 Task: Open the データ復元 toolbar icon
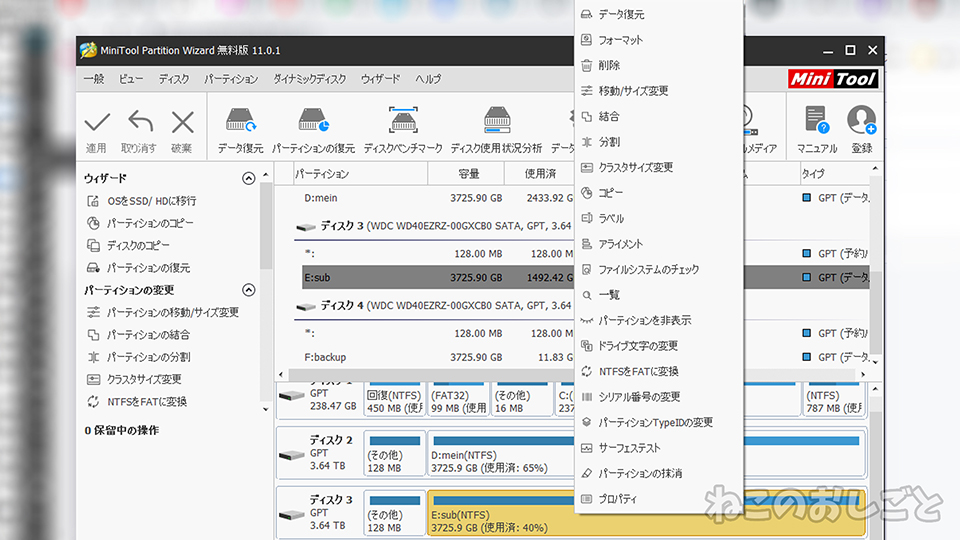(x=241, y=120)
